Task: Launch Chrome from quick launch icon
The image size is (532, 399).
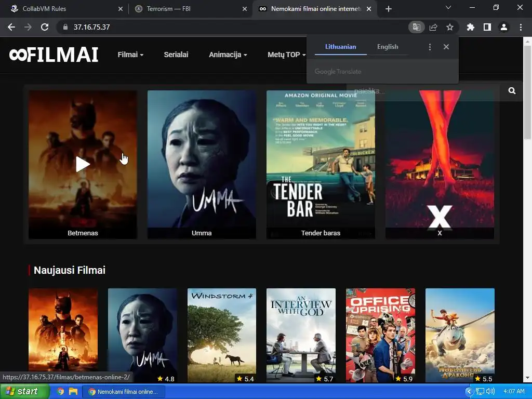Action: point(60,392)
